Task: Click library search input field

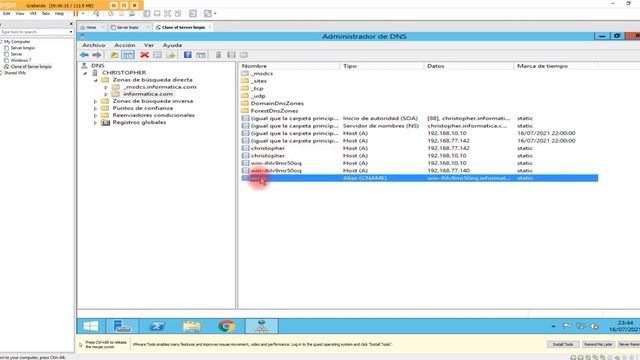Action: tap(33, 32)
